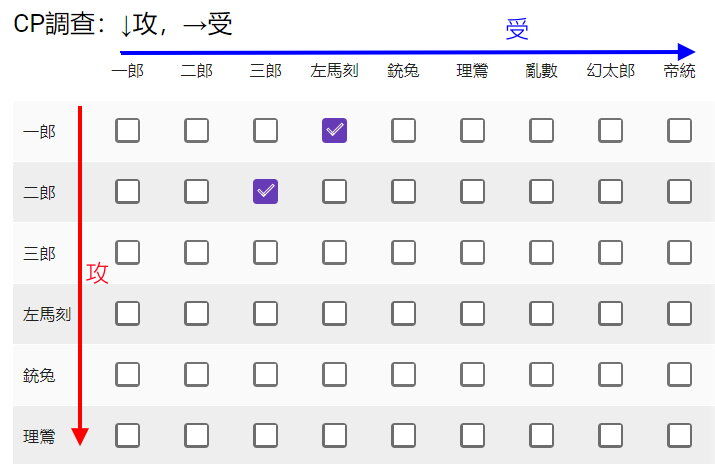Uncheck the 二郎 row 三郎 checkbox

click(265, 191)
